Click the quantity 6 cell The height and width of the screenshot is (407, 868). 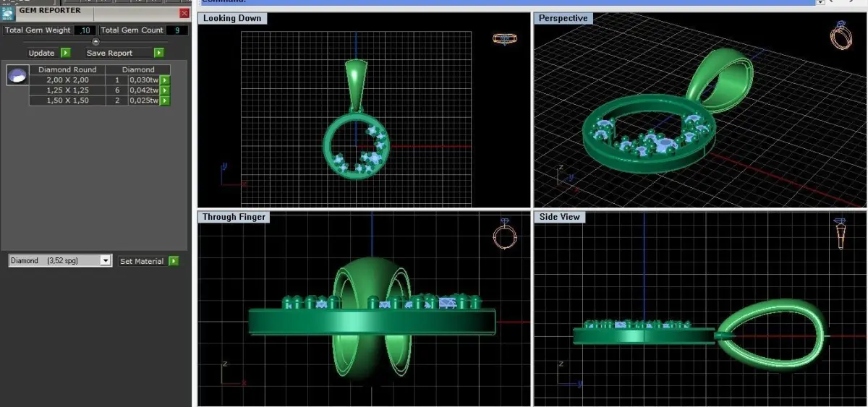[x=116, y=90]
